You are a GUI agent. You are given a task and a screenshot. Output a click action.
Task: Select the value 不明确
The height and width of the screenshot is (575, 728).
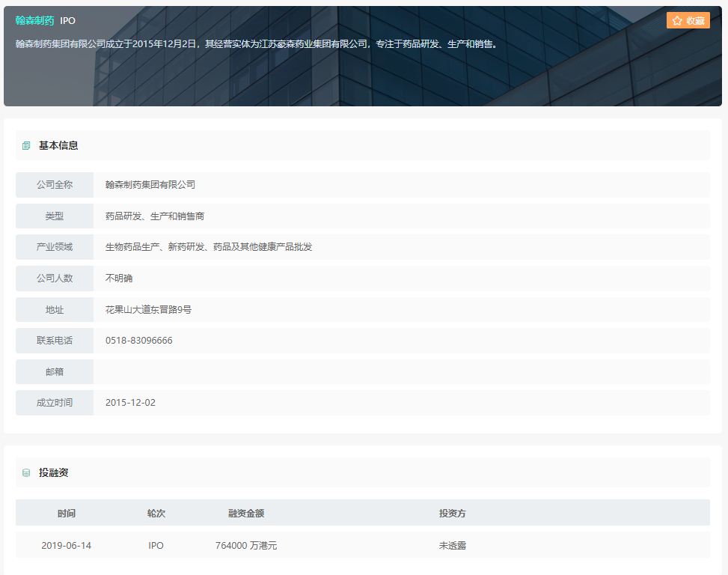(119, 279)
